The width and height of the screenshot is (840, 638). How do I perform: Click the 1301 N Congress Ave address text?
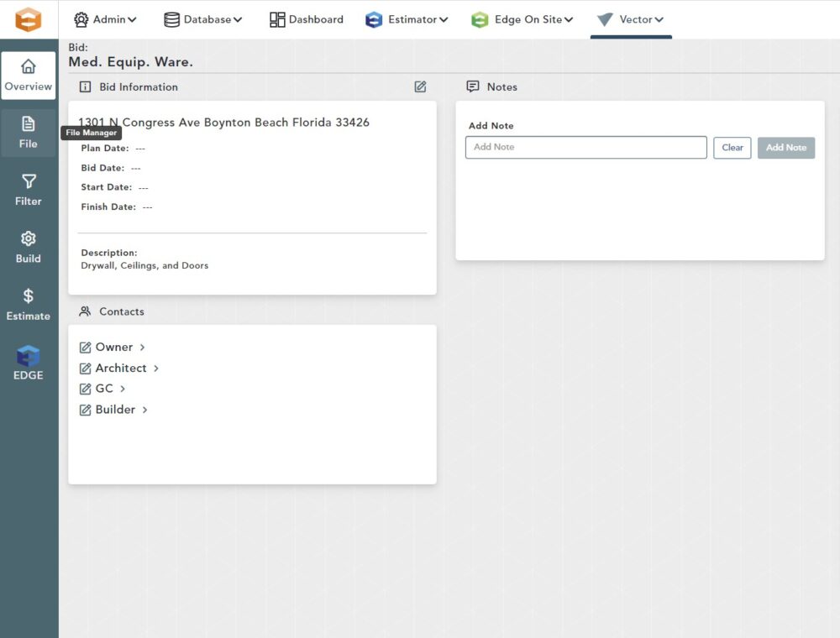224,122
